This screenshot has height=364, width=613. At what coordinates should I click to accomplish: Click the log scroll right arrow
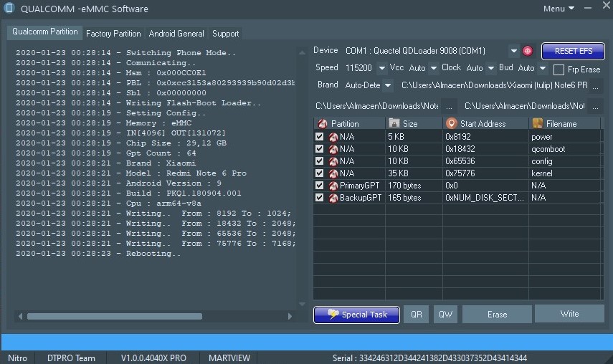coord(290,317)
